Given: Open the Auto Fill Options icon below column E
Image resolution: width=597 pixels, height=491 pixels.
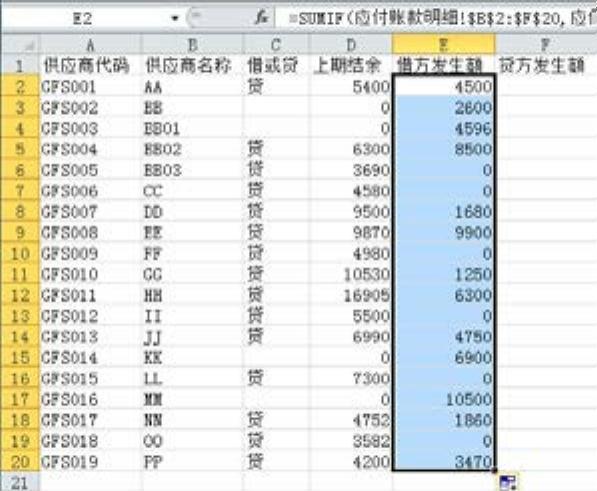Looking at the screenshot, I should 508,483.
